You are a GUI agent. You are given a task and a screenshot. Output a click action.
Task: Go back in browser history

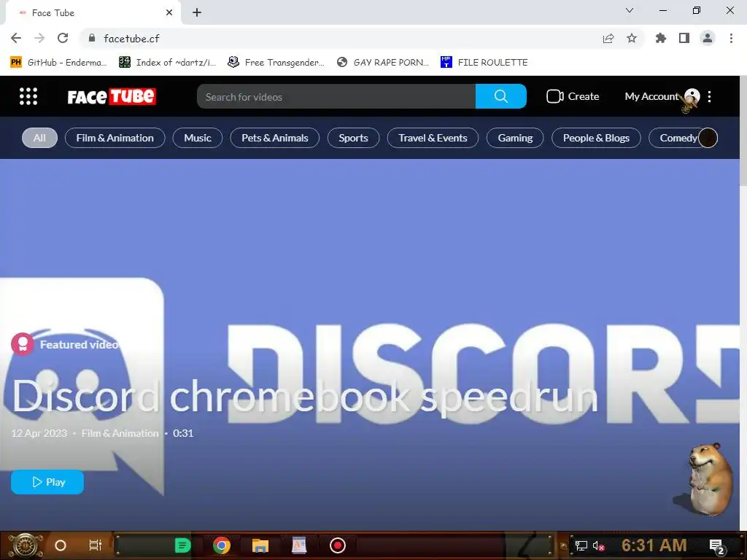(x=16, y=38)
